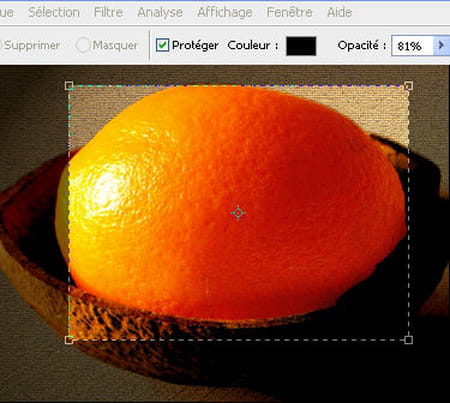Image resolution: width=450 pixels, height=403 pixels.
Task: Open the Aide menu
Action: coord(339,13)
